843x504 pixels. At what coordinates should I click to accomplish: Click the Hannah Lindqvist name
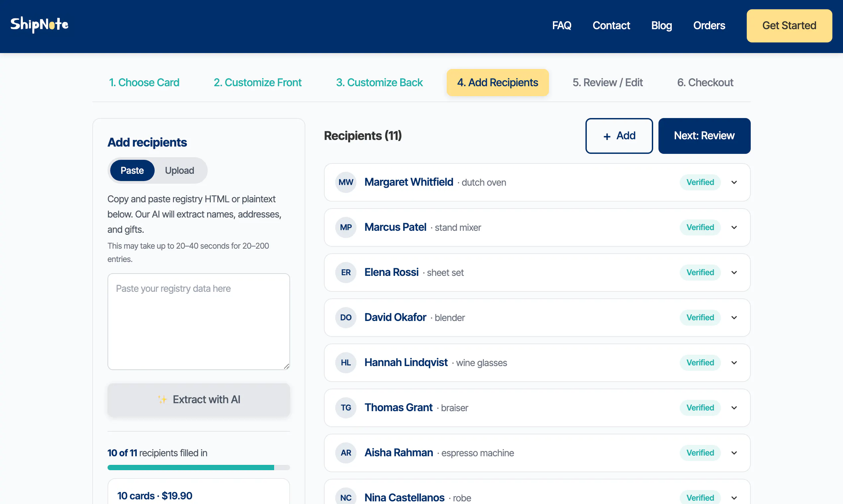[406, 362]
